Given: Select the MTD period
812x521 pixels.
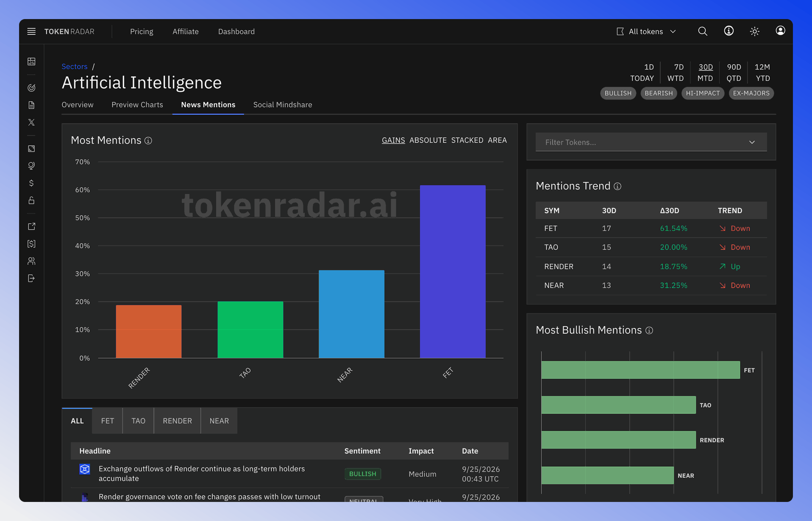Looking at the screenshot, I should (x=705, y=78).
